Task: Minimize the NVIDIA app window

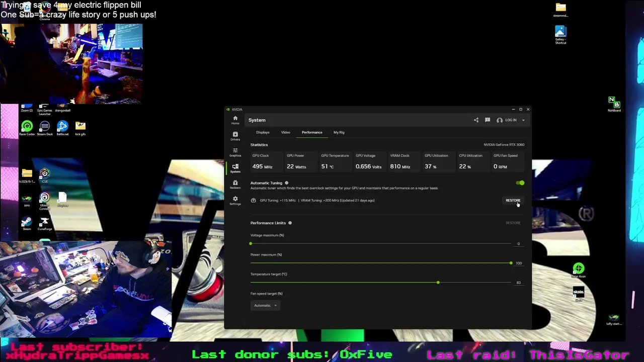Action: [x=513, y=109]
